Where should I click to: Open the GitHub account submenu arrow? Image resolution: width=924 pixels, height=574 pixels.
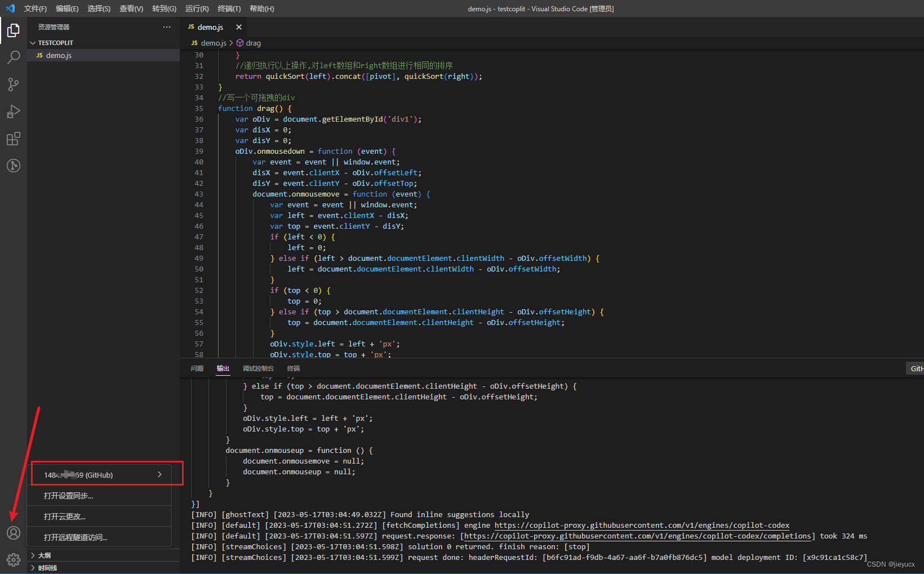[x=159, y=475]
